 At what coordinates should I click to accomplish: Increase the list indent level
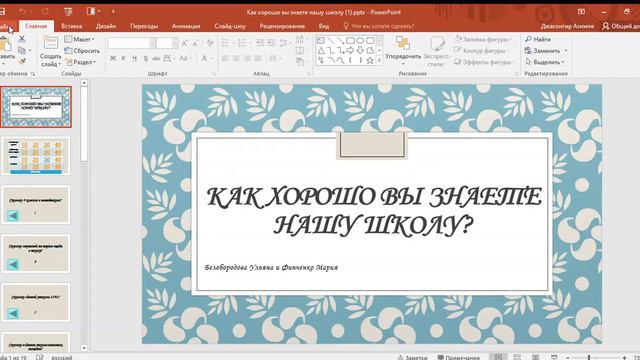point(271,43)
